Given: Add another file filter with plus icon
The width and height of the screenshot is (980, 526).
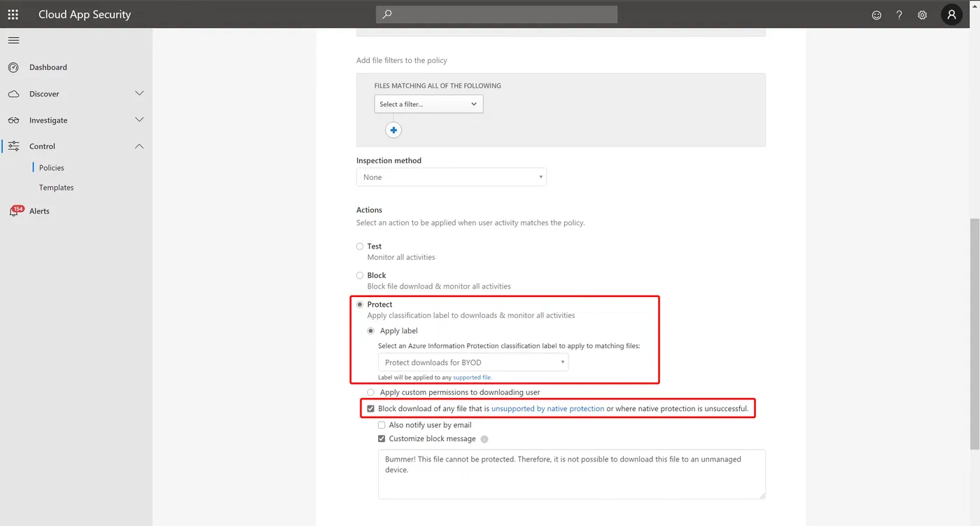Looking at the screenshot, I should coord(394,130).
